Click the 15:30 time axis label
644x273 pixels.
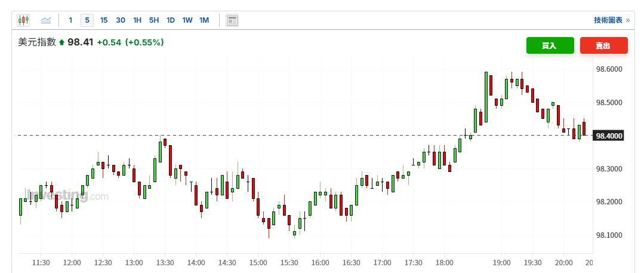click(x=289, y=263)
